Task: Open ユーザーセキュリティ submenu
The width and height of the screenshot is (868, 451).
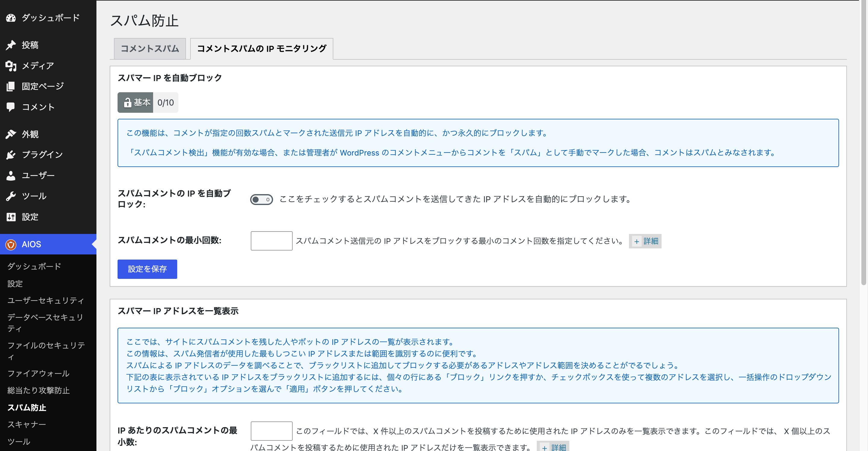Action: [x=46, y=300]
